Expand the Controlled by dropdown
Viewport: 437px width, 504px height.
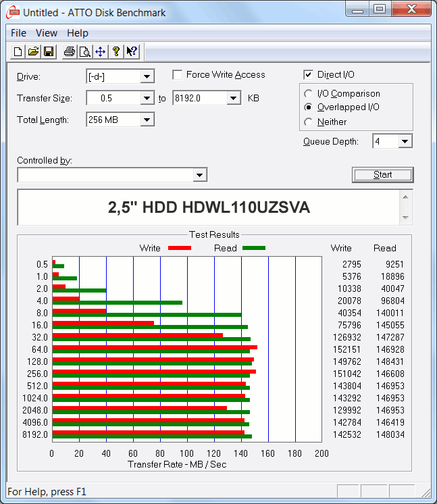[x=199, y=175]
